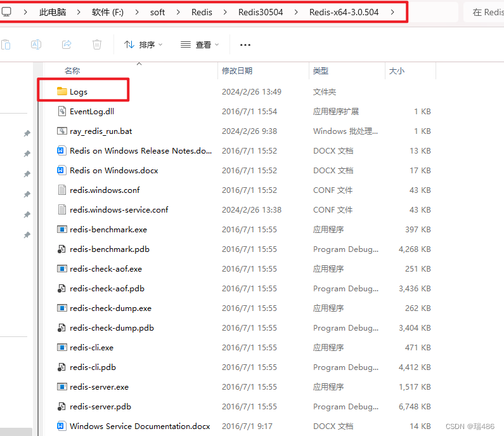Click the redis.windows-service.conf file icon

tap(62, 209)
